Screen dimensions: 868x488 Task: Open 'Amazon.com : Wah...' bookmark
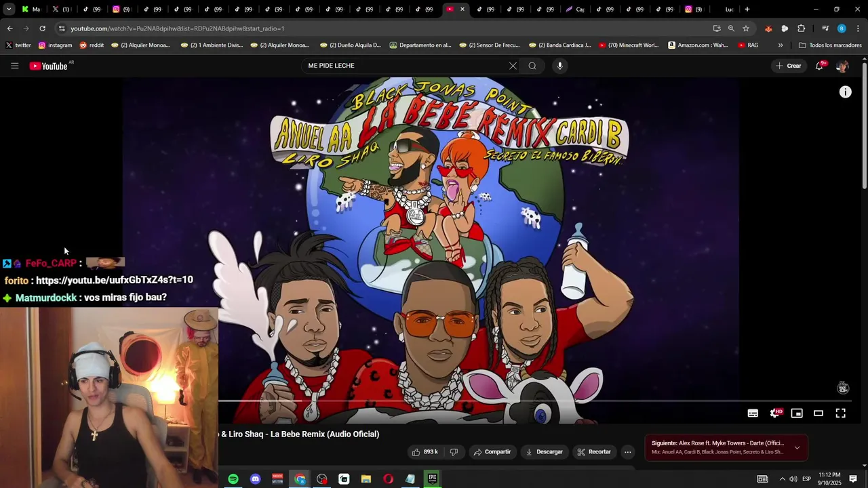(698, 45)
